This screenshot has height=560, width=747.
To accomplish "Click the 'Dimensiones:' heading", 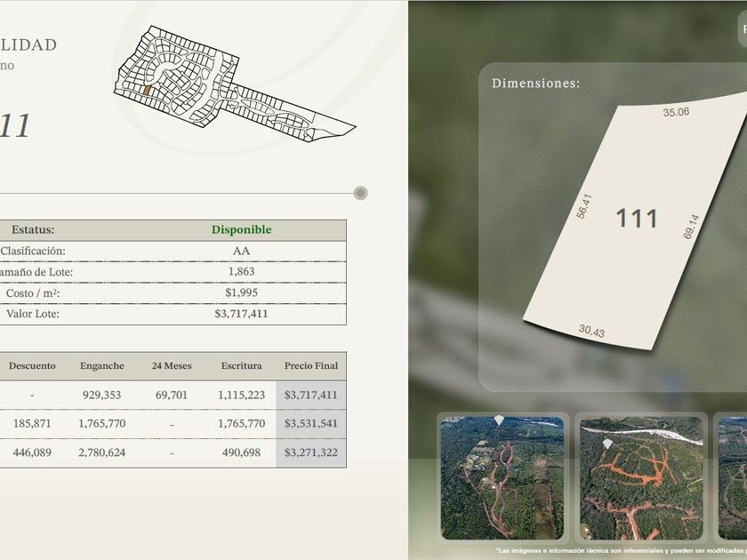I will (536, 84).
